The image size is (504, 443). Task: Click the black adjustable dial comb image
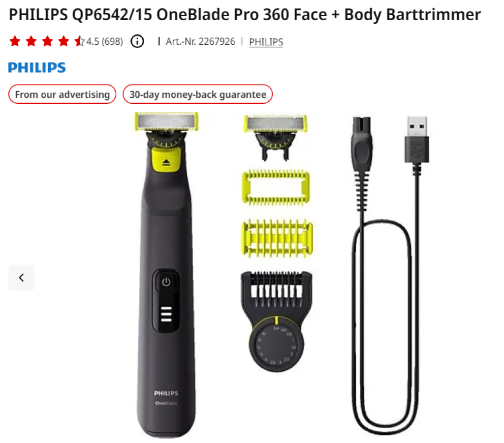277,321
